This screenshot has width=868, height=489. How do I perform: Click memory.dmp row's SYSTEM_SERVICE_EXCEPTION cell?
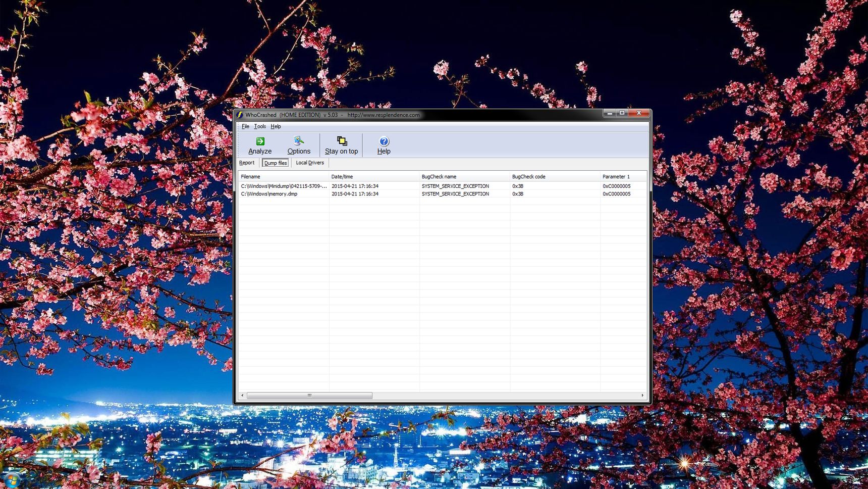[455, 194]
